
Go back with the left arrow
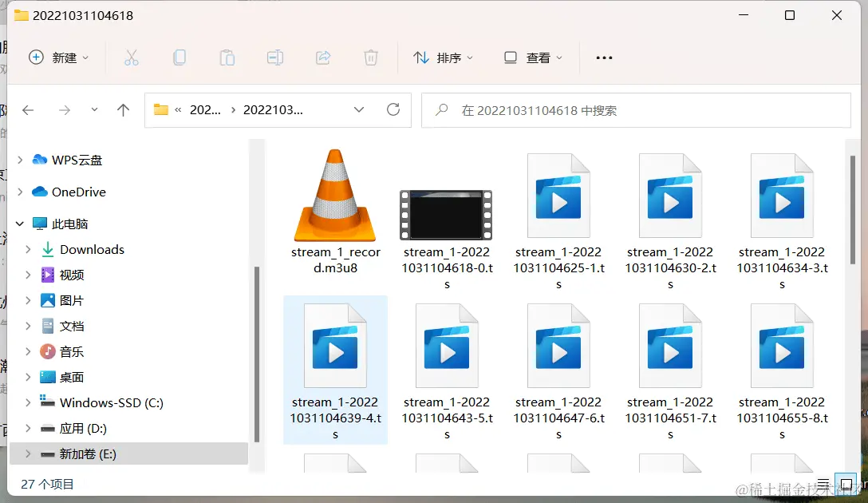click(x=28, y=110)
